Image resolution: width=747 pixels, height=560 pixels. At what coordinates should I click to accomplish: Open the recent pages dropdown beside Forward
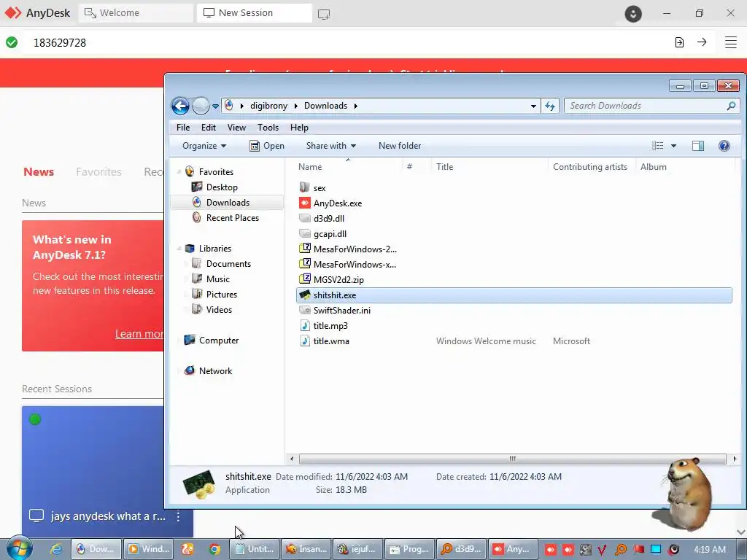coord(215,106)
